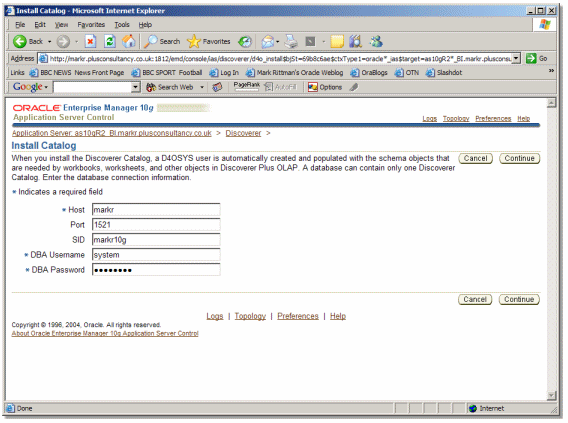
Task: Click the DBA Username input field
Action: 156,255
